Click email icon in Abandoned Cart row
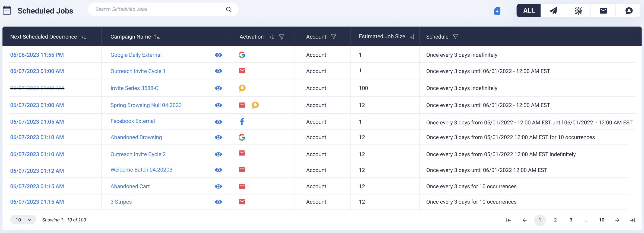644x233 pixels. click(x=242, y=186)
